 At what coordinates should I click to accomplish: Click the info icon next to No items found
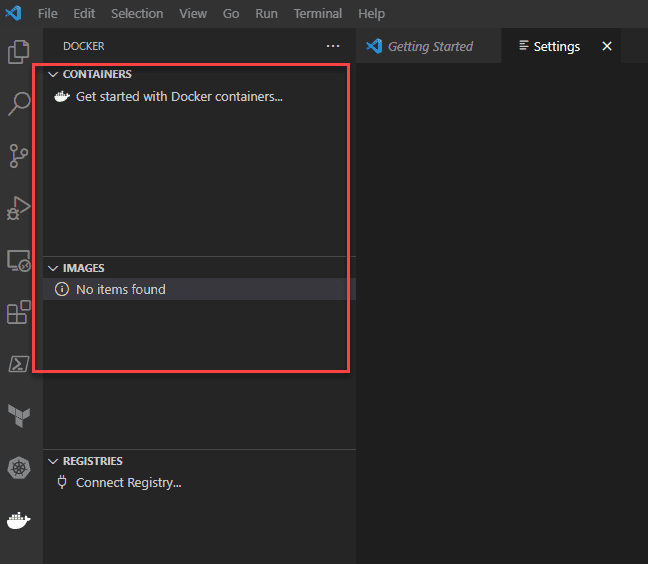62,289
